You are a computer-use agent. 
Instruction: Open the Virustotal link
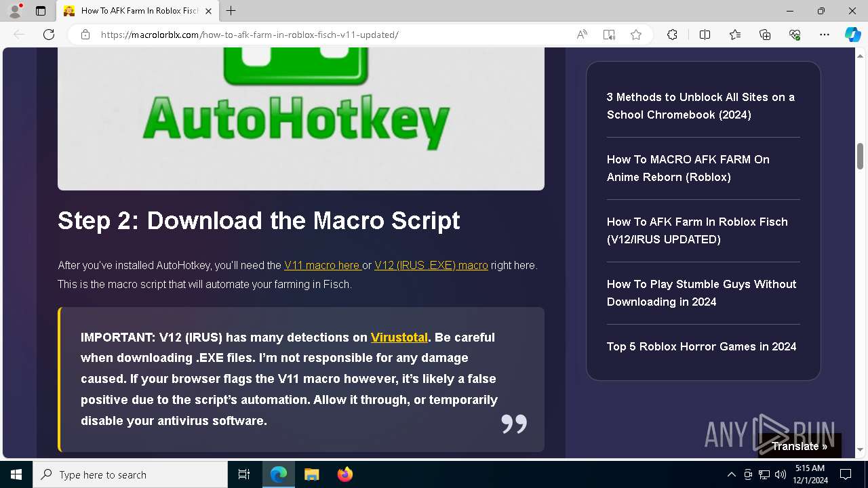coord(399,337)
